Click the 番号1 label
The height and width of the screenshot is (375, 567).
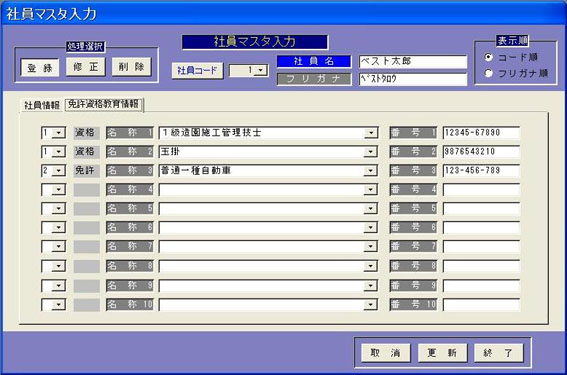click(x=413, y=133)
